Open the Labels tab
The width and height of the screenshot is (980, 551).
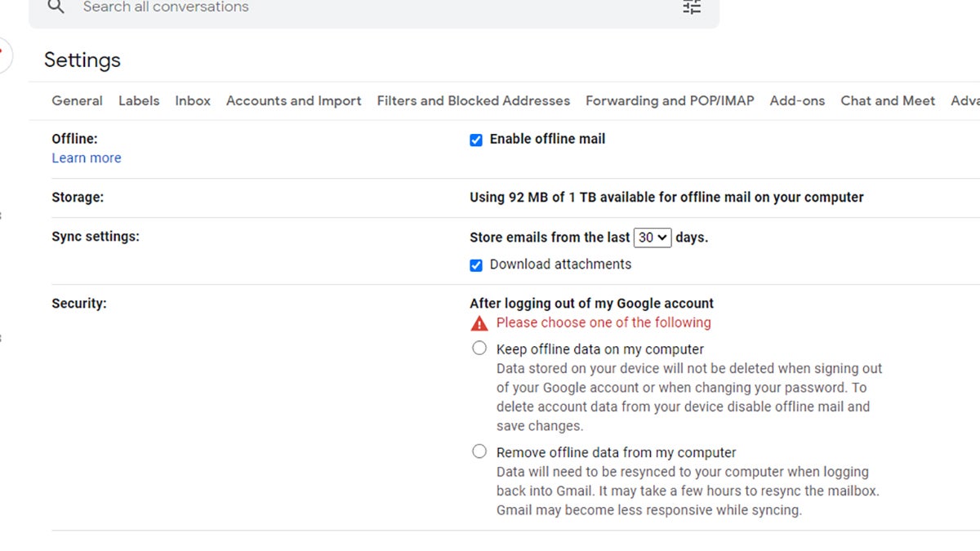point(139,100)
